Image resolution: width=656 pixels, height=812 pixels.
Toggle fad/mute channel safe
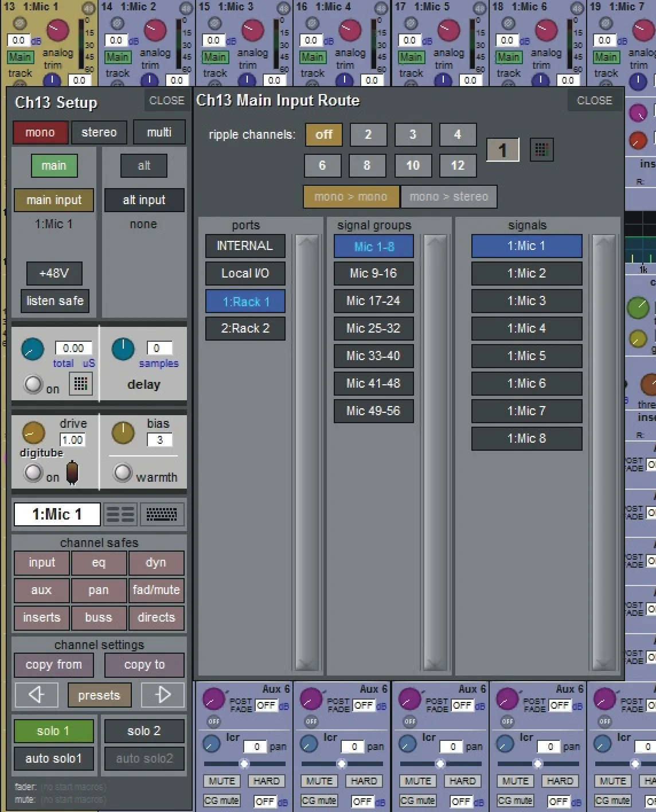pyautogui.click(x=156, y=590)
